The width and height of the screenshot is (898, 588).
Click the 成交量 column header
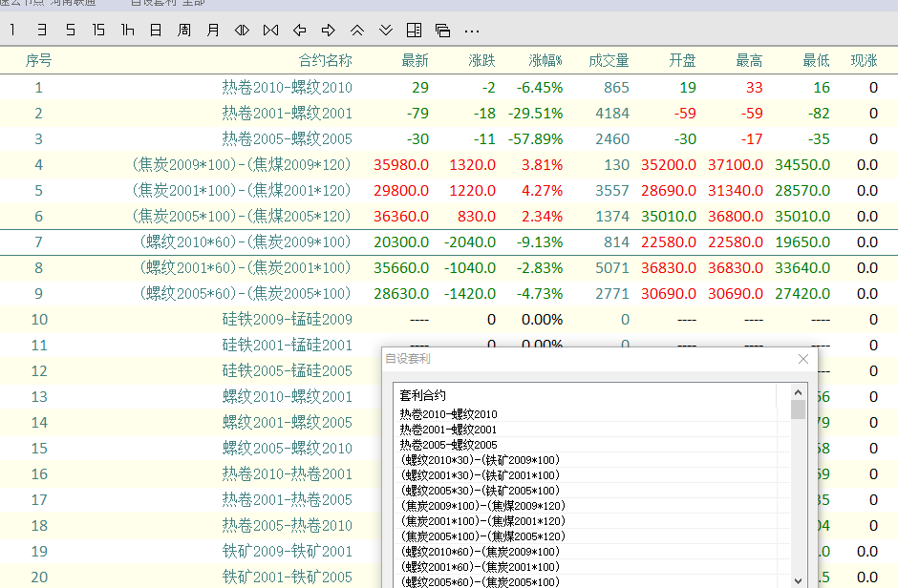pos(609,60)
